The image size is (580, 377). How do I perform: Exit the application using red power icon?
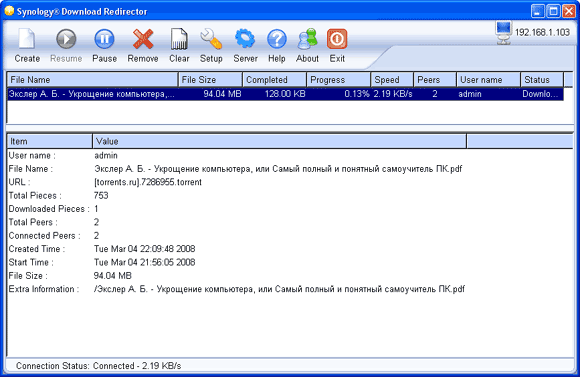point(337,39)
